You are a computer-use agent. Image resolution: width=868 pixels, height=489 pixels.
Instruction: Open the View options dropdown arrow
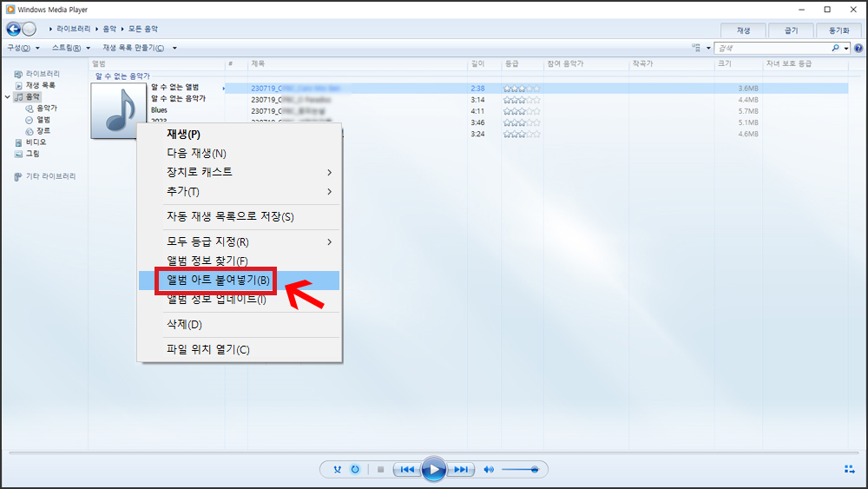tap(708, 48)
